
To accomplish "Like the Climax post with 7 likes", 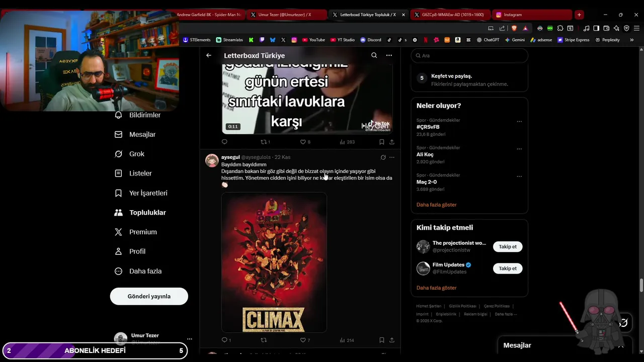I will [x=305, y=340].
